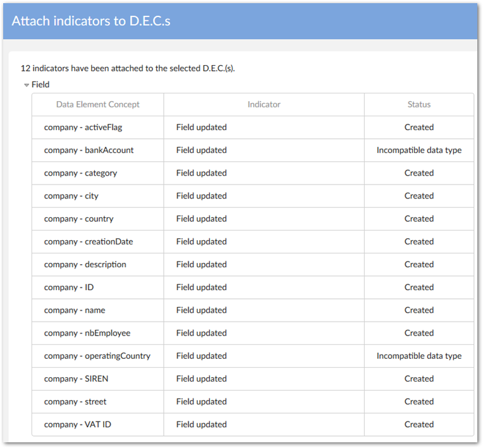The image size is (483, 448).
Task: Select the company - VAT ID row
Action: (78, 425)
